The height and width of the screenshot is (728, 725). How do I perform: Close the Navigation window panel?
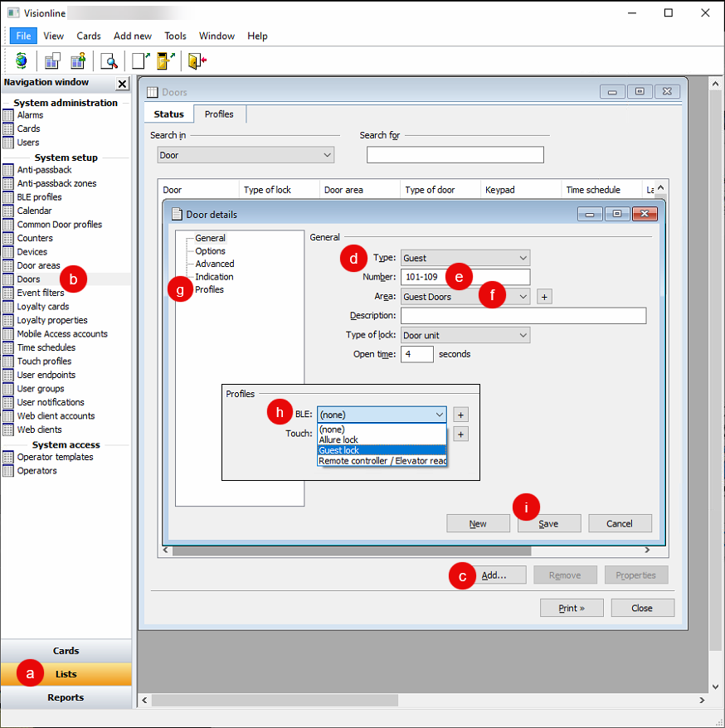click(x=122, y=84)
